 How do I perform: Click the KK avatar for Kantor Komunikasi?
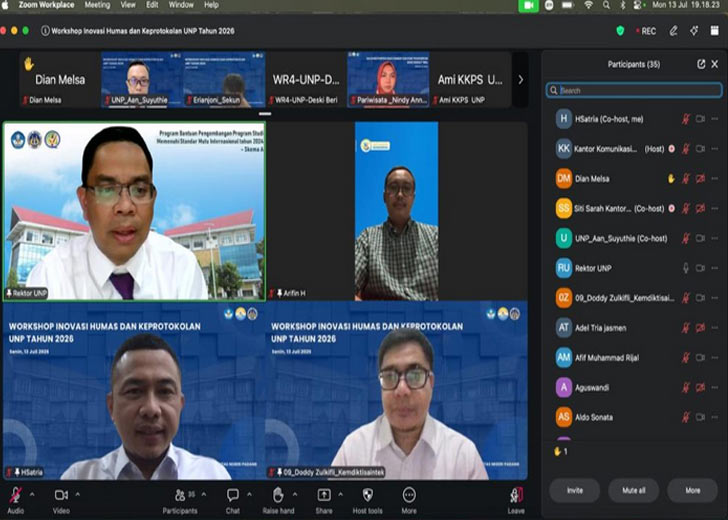click(564, 149)
